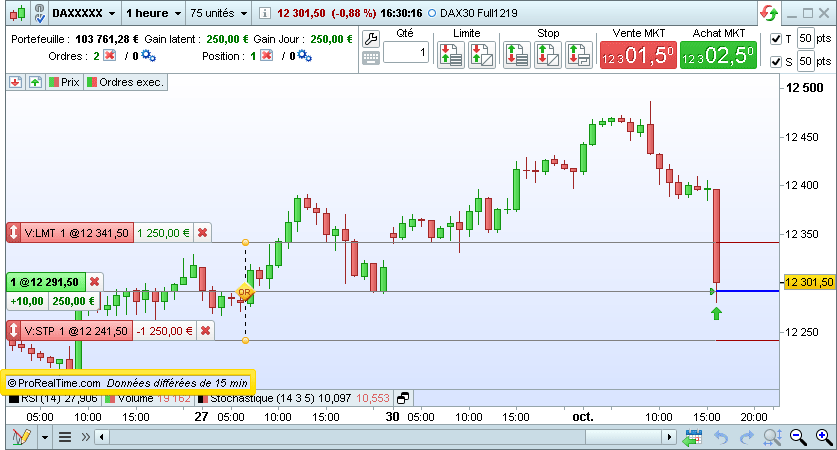Click the vertical auto-zoom magnifier icon

[772, 438]
